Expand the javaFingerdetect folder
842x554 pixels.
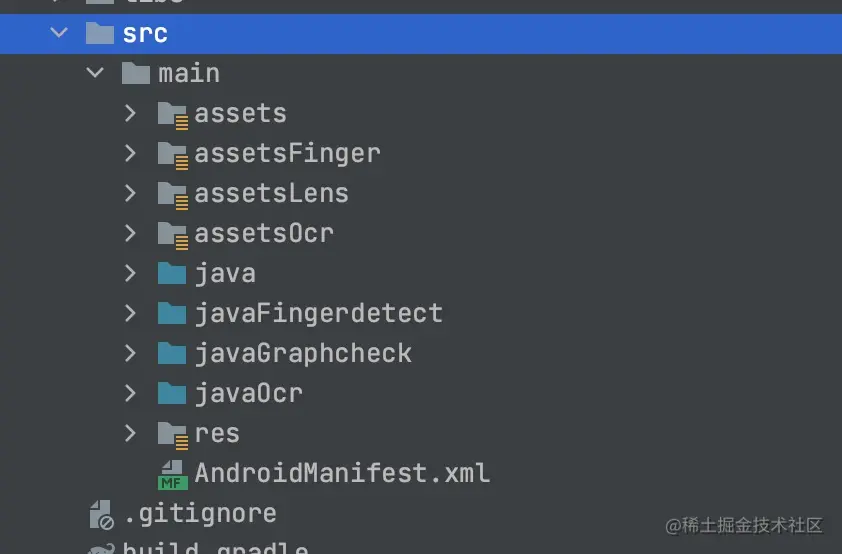tap(130, 313)
